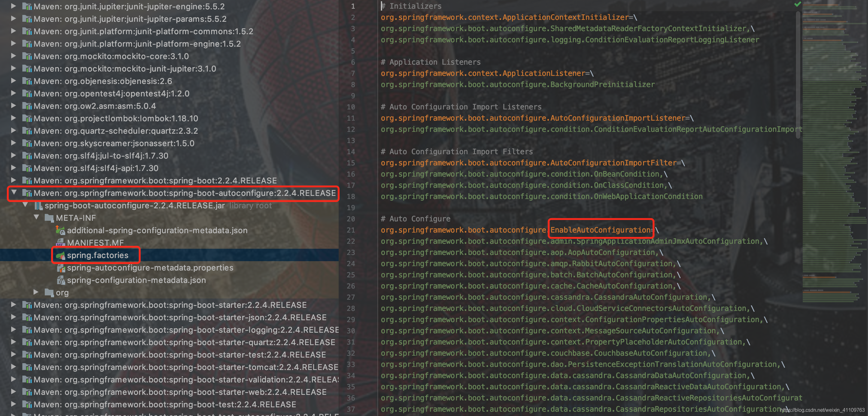
Task: Click library icon of mockito-core:3.1.0
Action: (27, 56)
